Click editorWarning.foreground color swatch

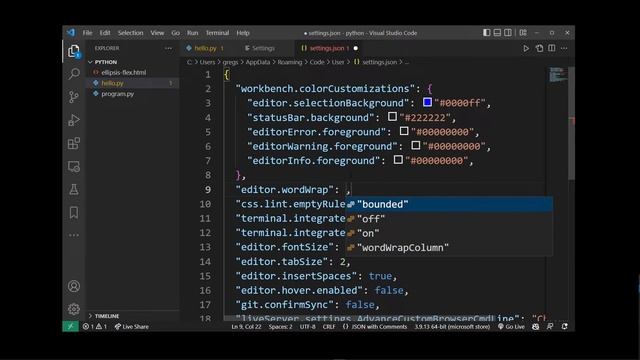coord(416,145)
